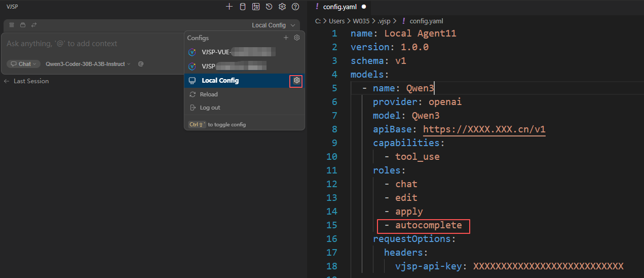Image resolution: width=644 pixels, height=278 pixels.
Task: Click the stacked lines icon in toolbar strip
Action: [x=12, y=25]
